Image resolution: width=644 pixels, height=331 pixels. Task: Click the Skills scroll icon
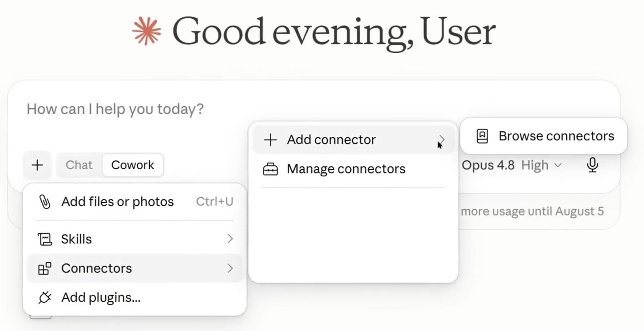click(45, 239)
